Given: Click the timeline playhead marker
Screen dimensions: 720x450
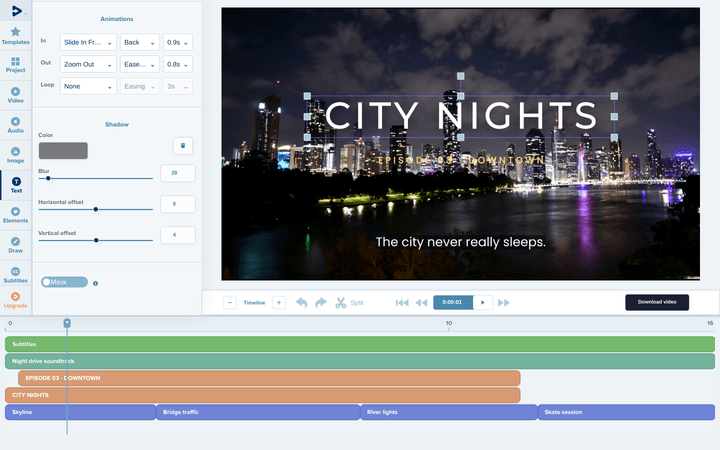Looking at the screenshot, I should [x=67, y=323].
